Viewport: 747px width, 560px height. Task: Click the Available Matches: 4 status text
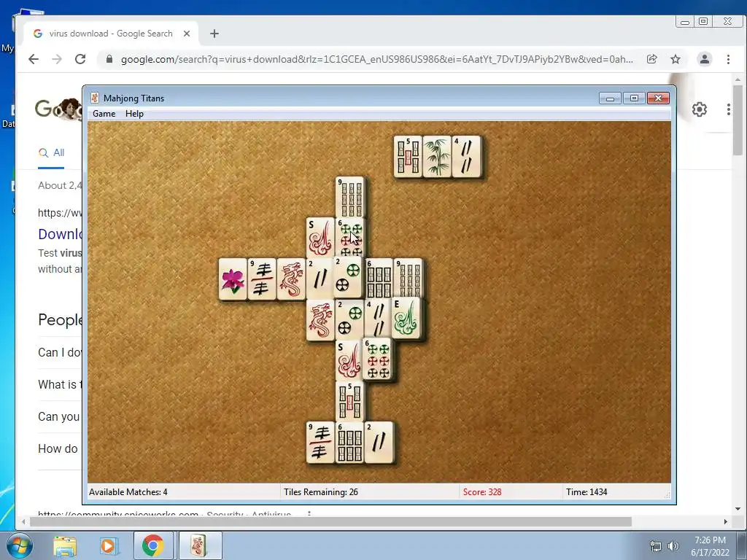tap(128, 492)
